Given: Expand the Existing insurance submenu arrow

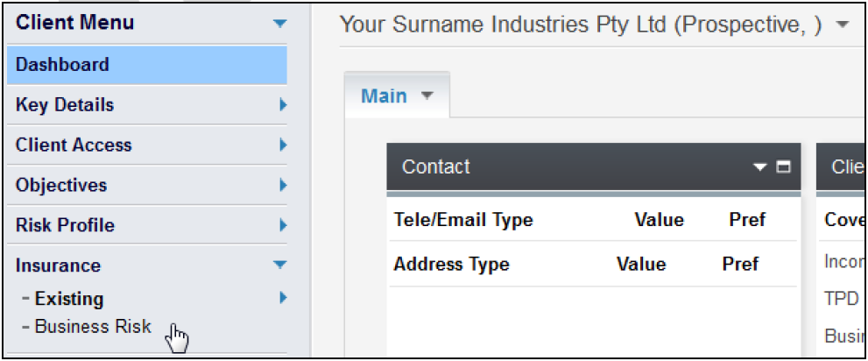Looking at the screenshot, I should click(282, 299).
